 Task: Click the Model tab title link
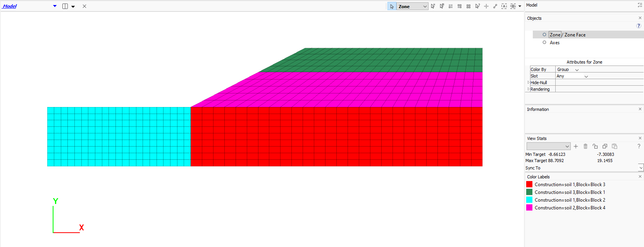(10, 6)
